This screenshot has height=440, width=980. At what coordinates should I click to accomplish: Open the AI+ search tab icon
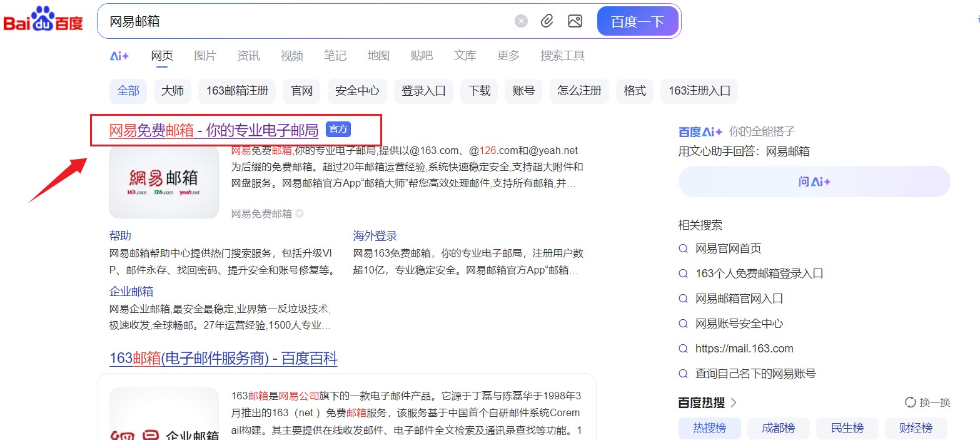coord(119,56)
